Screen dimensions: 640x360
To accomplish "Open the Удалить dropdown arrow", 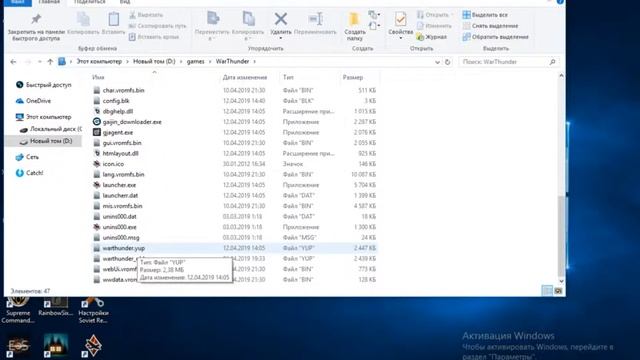I will tap(281, 38).
